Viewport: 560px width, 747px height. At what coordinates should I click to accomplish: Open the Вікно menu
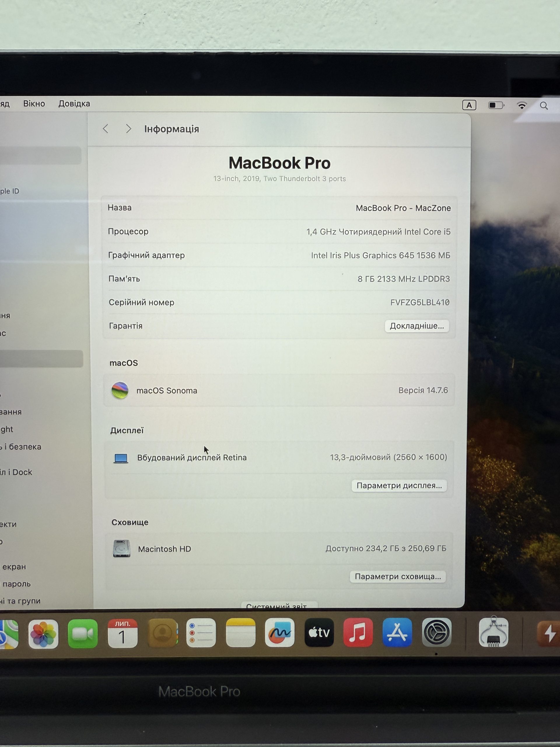34,104
